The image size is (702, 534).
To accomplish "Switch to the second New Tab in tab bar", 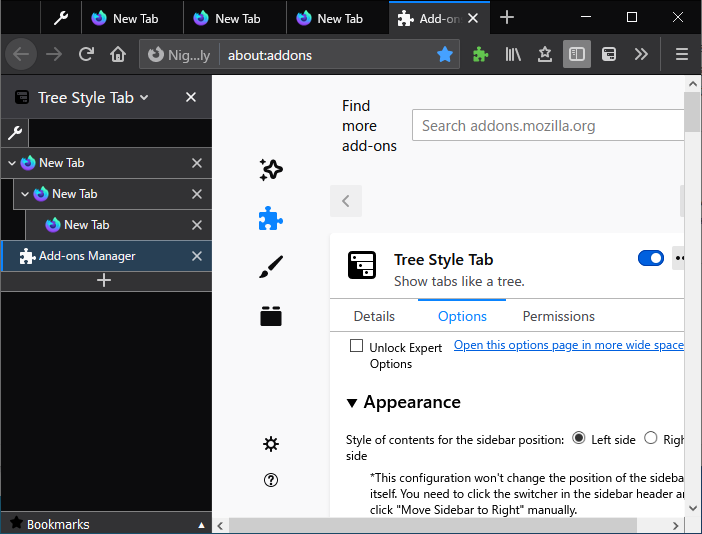I will (235, 18).
